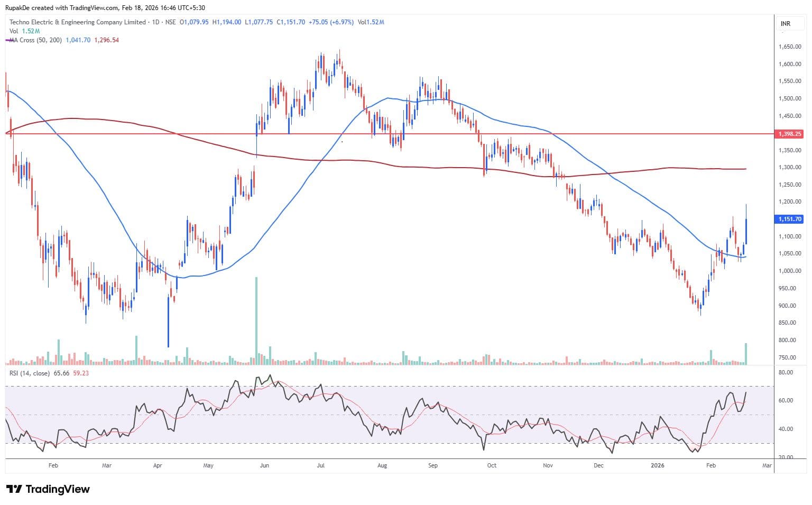Click the RSI value 65.66
The height and width of the screenshot is (505, 812).
click(x=62, y=373)
